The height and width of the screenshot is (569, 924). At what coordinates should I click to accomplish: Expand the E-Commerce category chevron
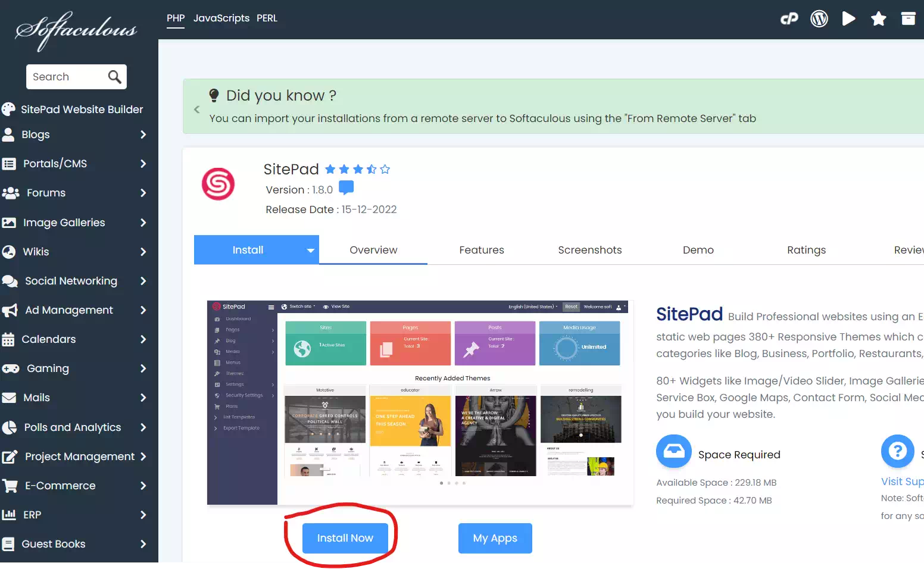tap(143, 486)
